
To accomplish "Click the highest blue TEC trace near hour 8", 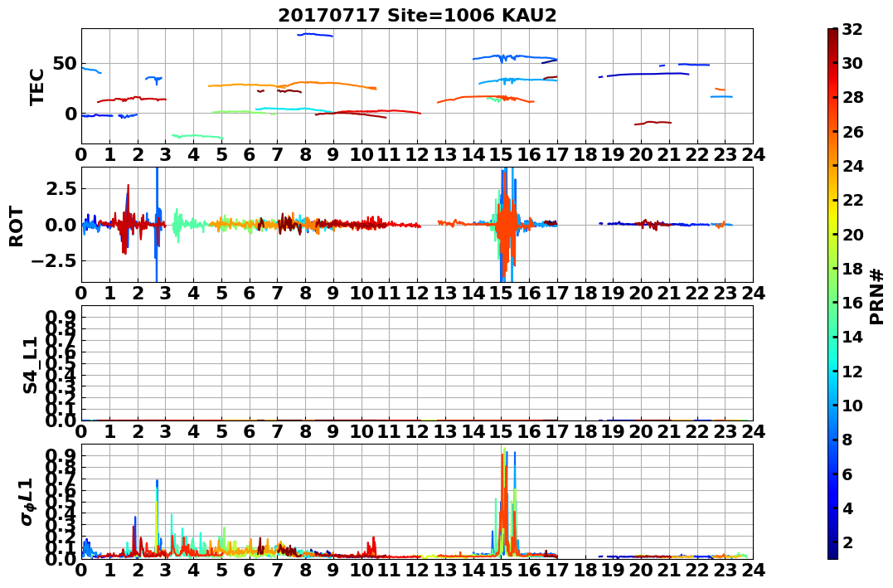I will point(315,35).
